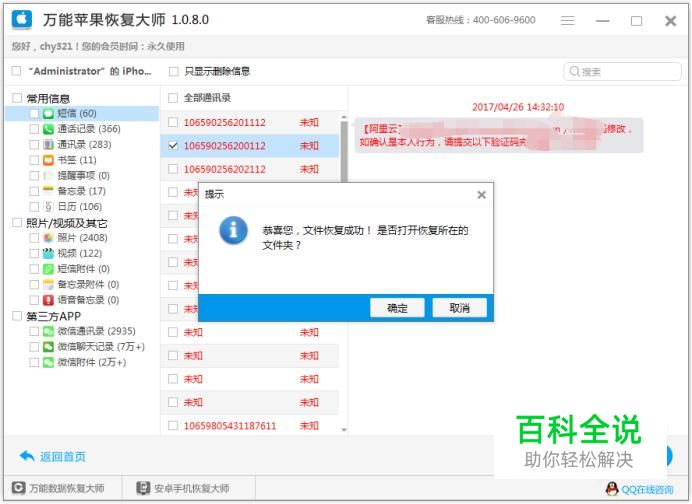Check the 通话记录 (366) checkbox

coord(34,129)
